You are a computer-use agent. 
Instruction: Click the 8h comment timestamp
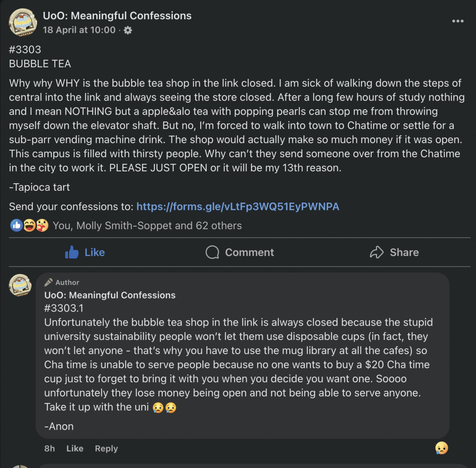[x=49, y=448]
